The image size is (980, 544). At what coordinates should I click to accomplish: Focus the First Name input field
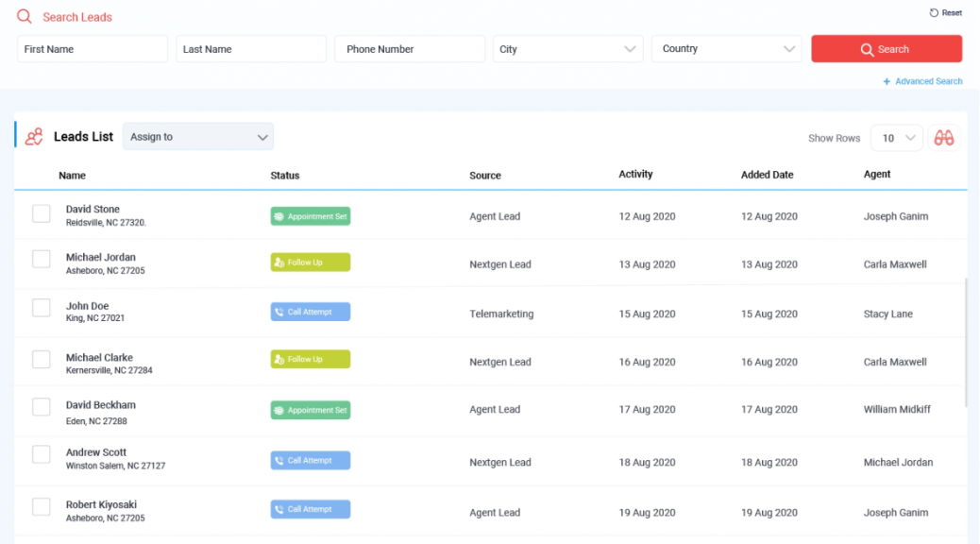pyautogui.click(x=93, y=49)
